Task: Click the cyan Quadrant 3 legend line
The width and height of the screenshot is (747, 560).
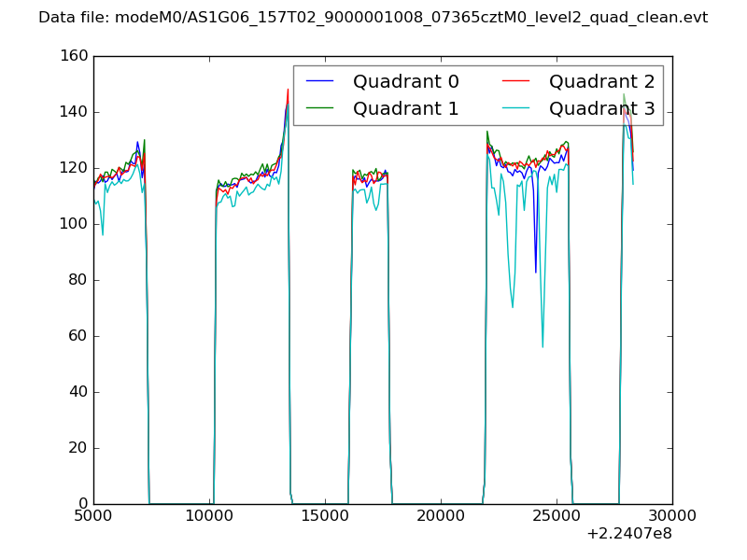Action: coord(515,109)
